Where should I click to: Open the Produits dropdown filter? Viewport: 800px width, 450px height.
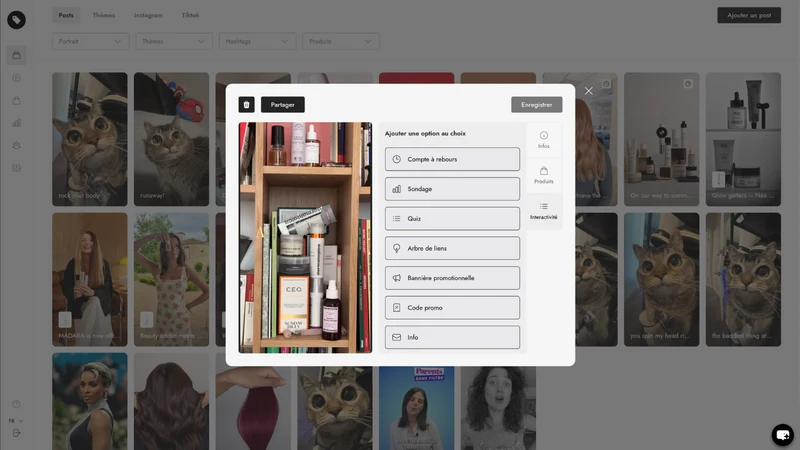click(341, 41)
